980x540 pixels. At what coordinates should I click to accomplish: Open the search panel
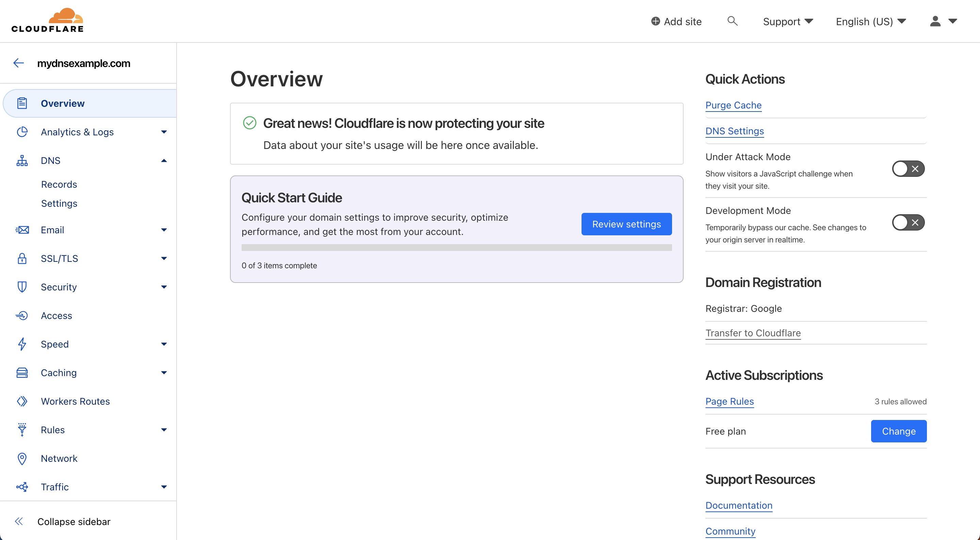pyautogui.click(x=732, y=21)
